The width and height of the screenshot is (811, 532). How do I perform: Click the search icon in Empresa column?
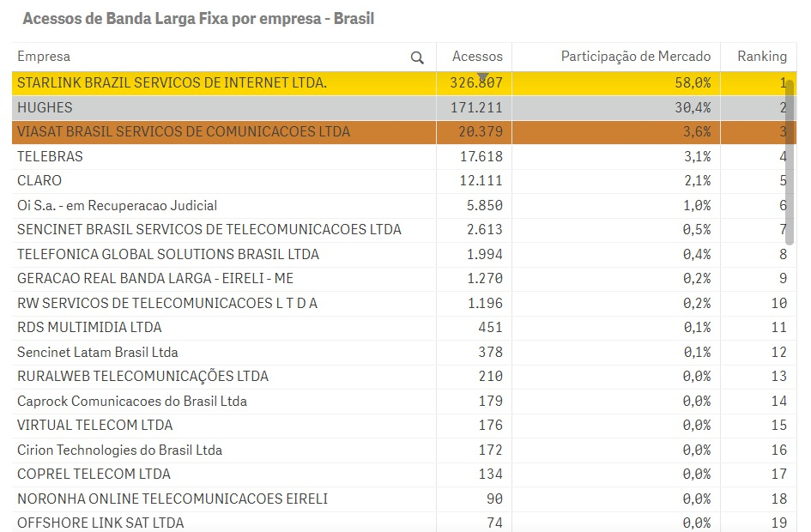(417, 57)
